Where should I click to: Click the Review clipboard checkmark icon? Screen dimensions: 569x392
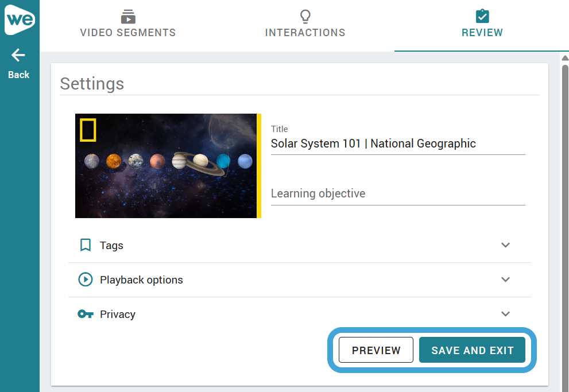tap(482, 16)
